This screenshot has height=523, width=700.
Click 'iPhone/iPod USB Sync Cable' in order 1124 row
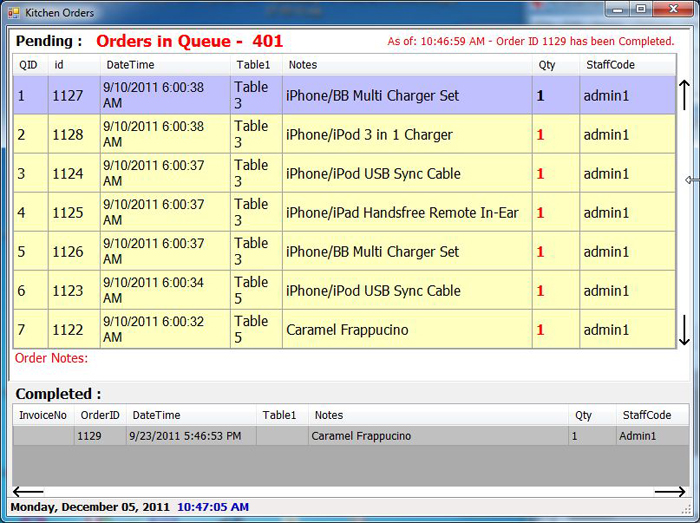[407, 173]
